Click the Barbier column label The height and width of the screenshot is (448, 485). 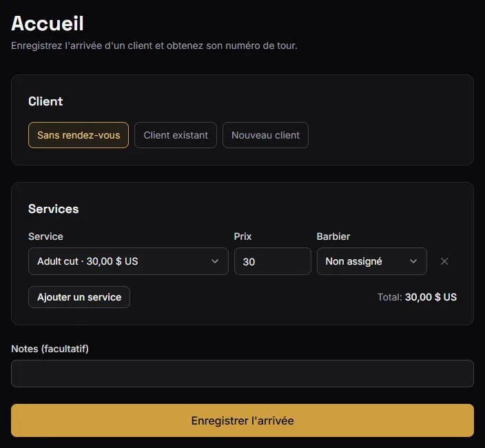333,236
